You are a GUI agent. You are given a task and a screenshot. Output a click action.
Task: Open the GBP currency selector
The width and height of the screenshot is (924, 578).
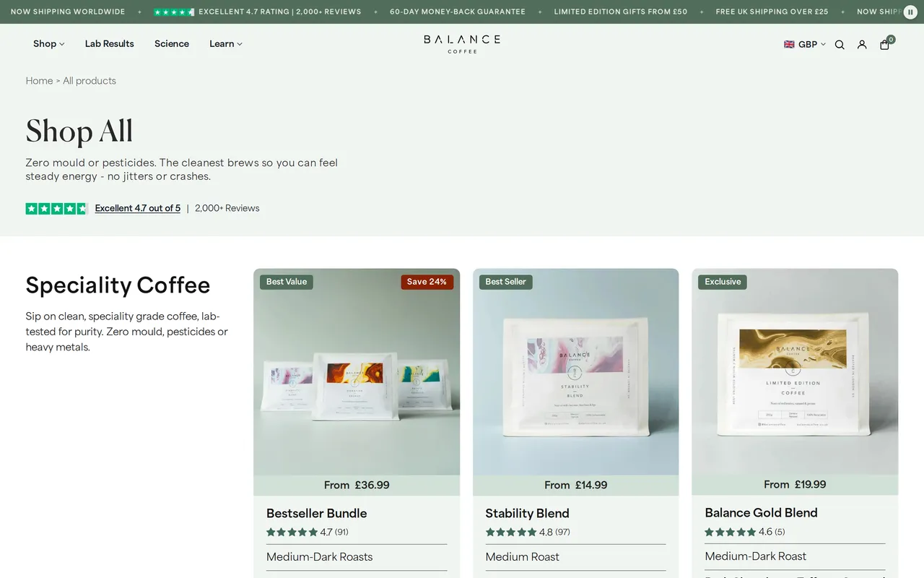[805, 45]
